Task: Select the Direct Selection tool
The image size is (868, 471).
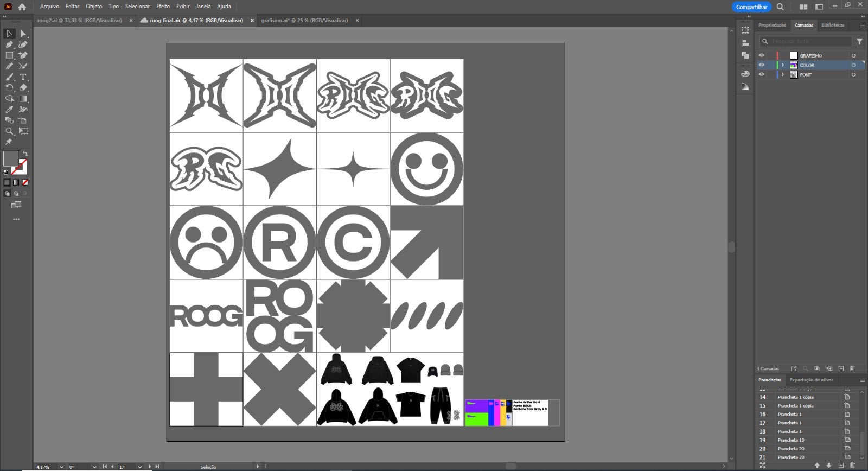Action: pyautogui.click(x=23, y=34)
